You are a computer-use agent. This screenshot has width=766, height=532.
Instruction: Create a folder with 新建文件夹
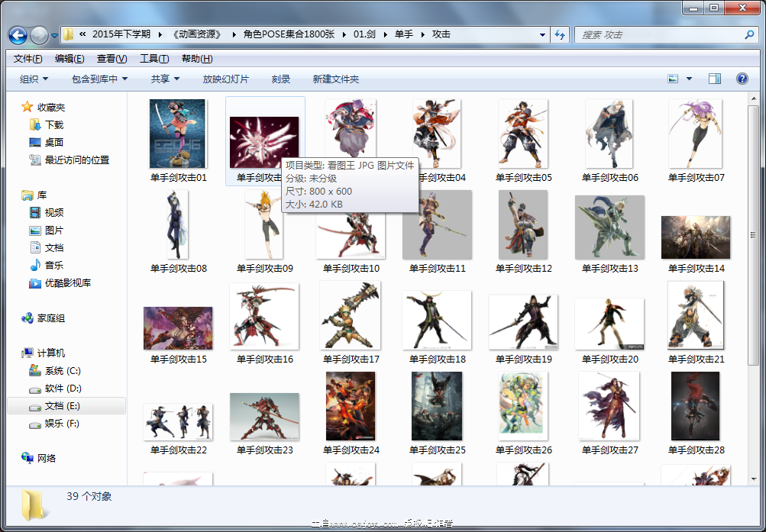(x=335, y=79)
